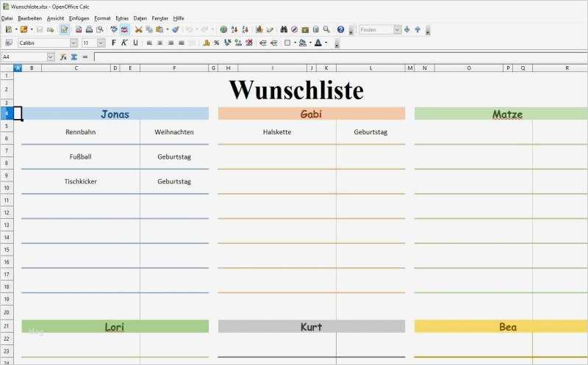Click the Find search text field
Viewport: 588px width, 365px height.
coord(376,29)
